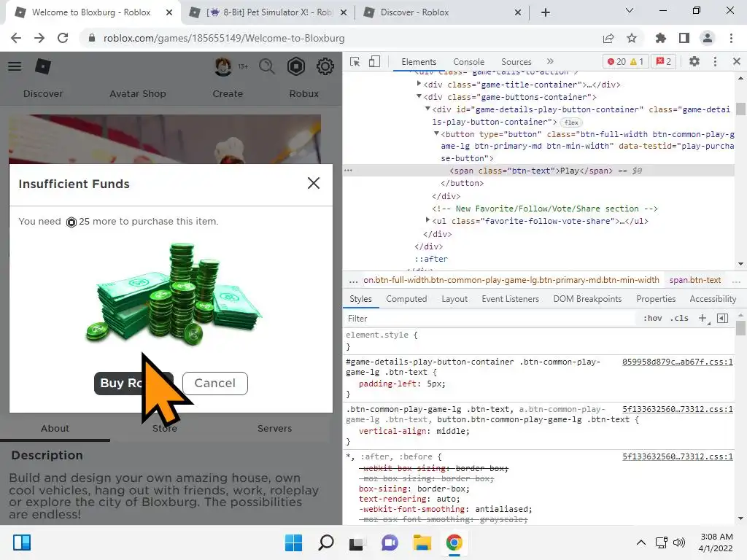Open Roblox settings gear icon

coord(325,66)
